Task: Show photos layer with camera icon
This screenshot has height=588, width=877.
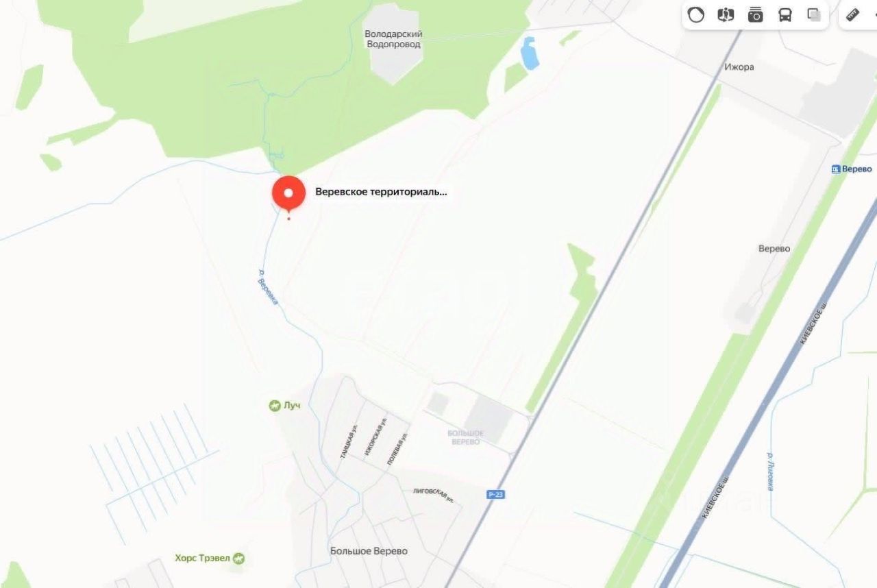Action: tap(755, 15)
